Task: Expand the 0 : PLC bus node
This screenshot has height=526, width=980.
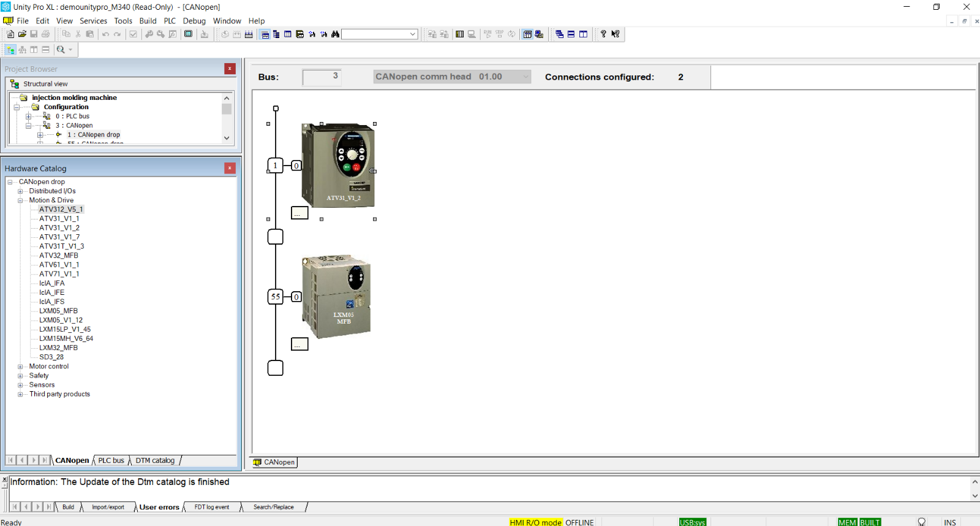Action: pos(28,116)
